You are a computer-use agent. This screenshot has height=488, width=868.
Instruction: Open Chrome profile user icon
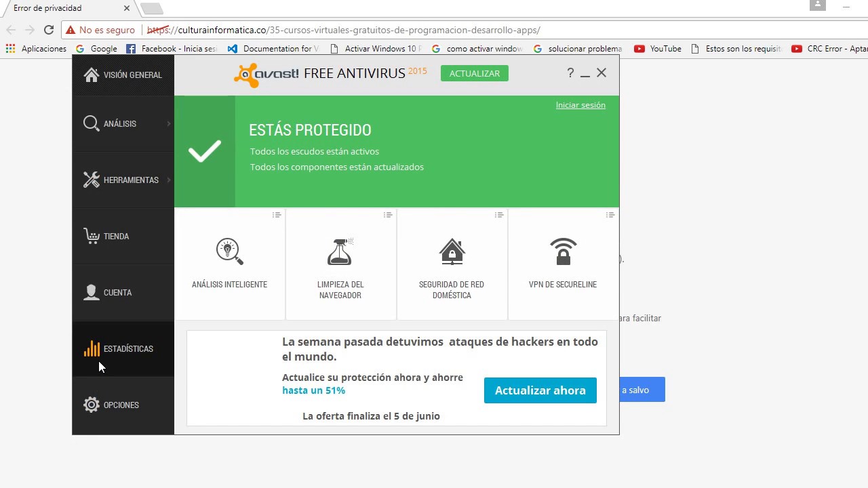tap(818, 5)
